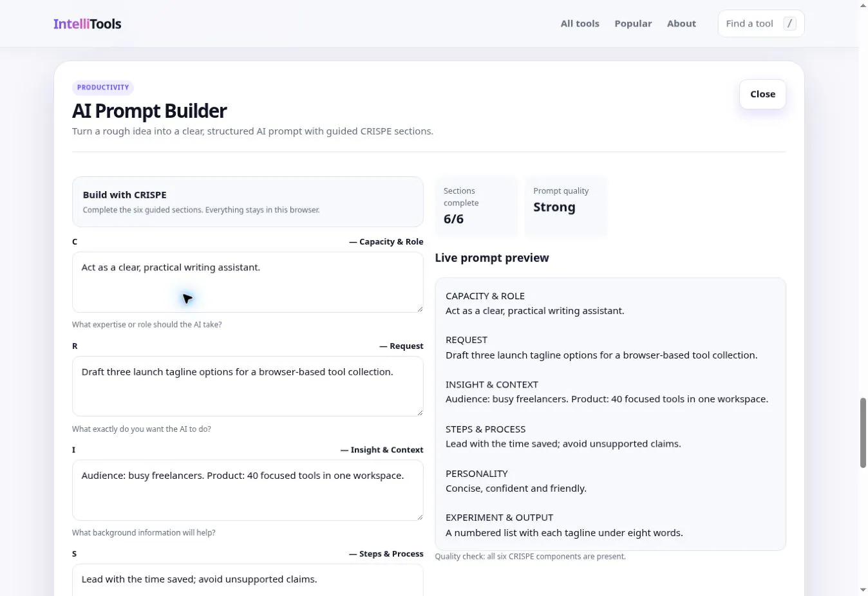This screenshot has height=596, width=868.
Task: Click 'What background information will help?' hint
Action: coord(144,533)
